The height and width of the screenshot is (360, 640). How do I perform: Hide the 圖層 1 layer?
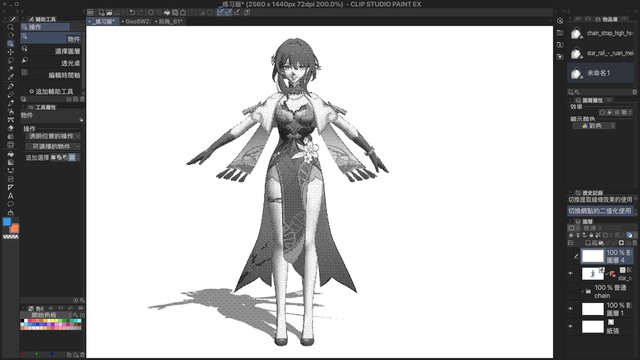coord(571,309)
